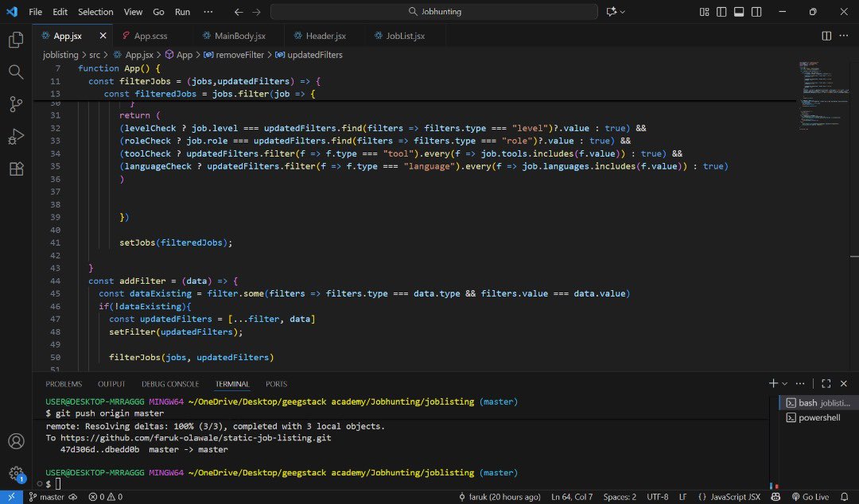This screenshot has height=504, width=859.
Task: Expand the new terminal profile dropdown
Action: tap(784, 383)
